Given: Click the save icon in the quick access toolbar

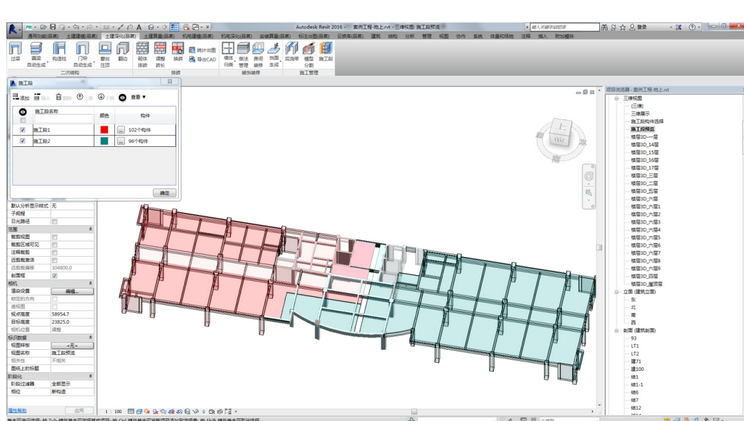Looking at the screenshot, I should pyautogui.click(x=53, y=27).
